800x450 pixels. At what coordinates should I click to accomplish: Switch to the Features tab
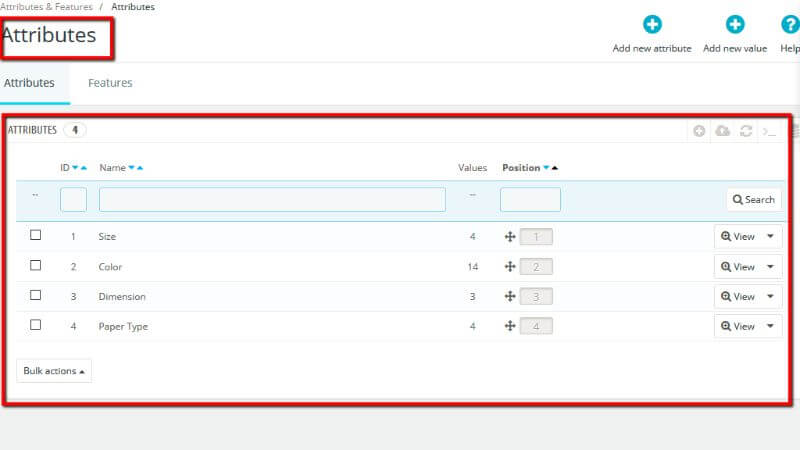pyautogui.click(x=110, y=83)
